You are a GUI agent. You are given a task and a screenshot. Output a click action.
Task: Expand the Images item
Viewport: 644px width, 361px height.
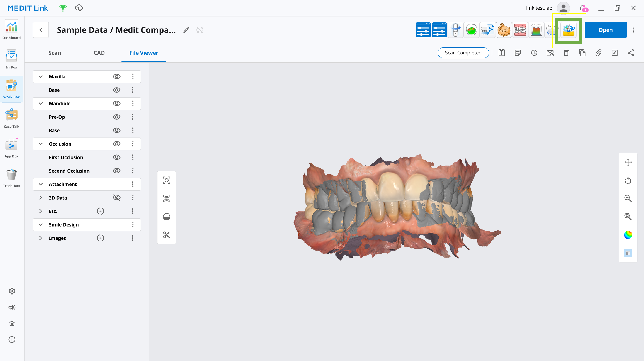coord(41,238)
